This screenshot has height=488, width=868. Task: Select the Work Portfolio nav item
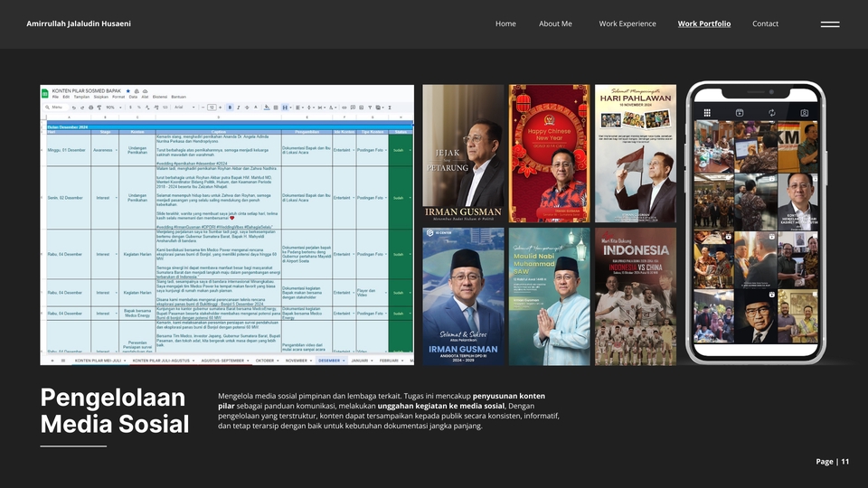click(x=704, y=23)
